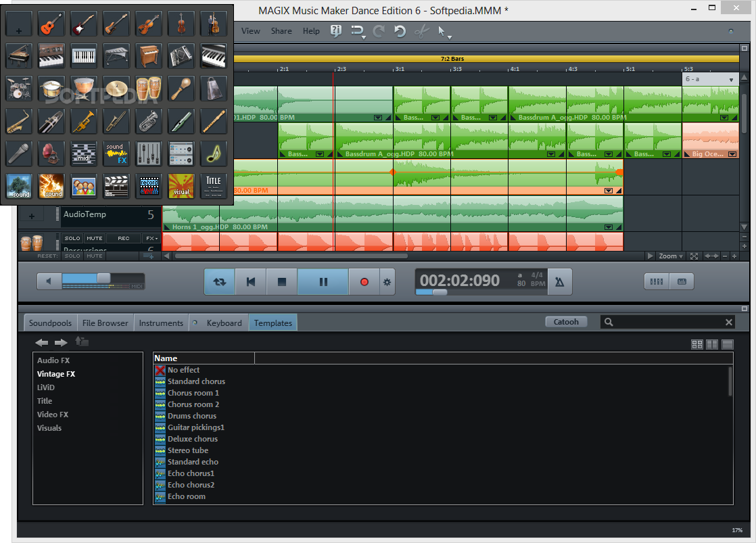Toggle SOLO on the Percussions track

pyautogui.click(x=72, y=238)
